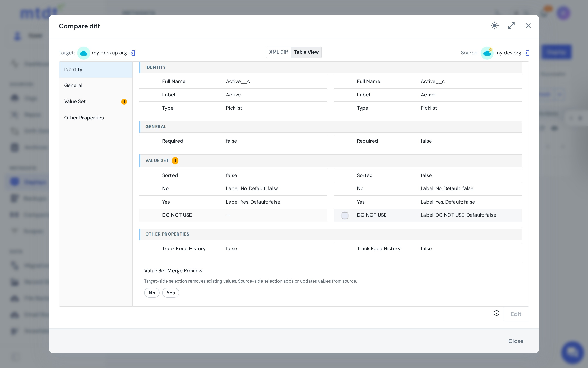
Task: Click source 'Label: DO NOT USE, Default: false' value
Action: click(459, 215)
